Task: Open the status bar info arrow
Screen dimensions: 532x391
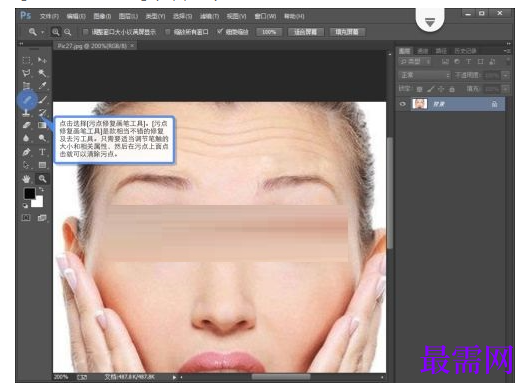Action: point(174,377)
